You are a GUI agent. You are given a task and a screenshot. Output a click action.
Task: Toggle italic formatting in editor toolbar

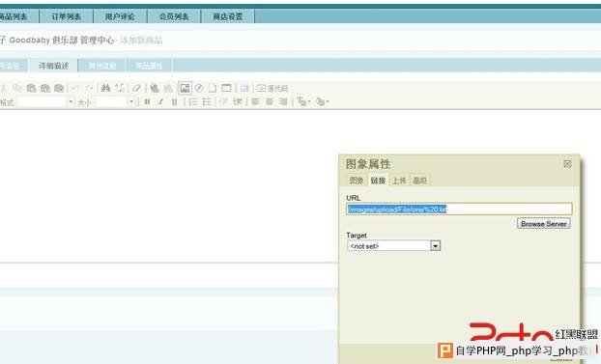pos(160,102)
